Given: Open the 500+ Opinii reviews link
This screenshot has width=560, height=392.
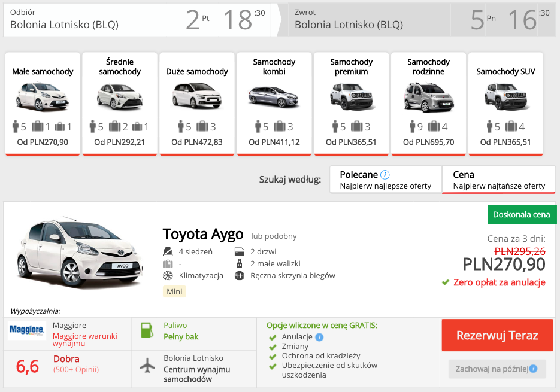Looking at the screenshot, I should 76,369.
